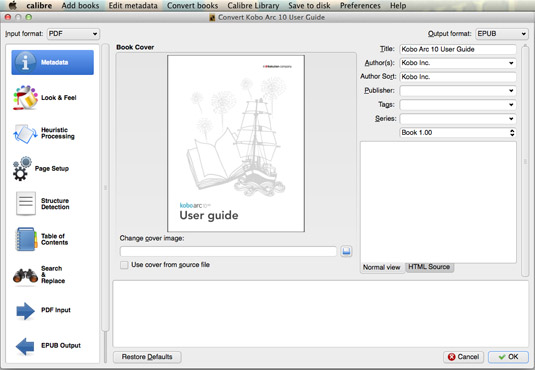Image resolution: width=535 pixels, height=370 pixels.
Task: Click the Restore Defaults button
Action: point(147,357)
